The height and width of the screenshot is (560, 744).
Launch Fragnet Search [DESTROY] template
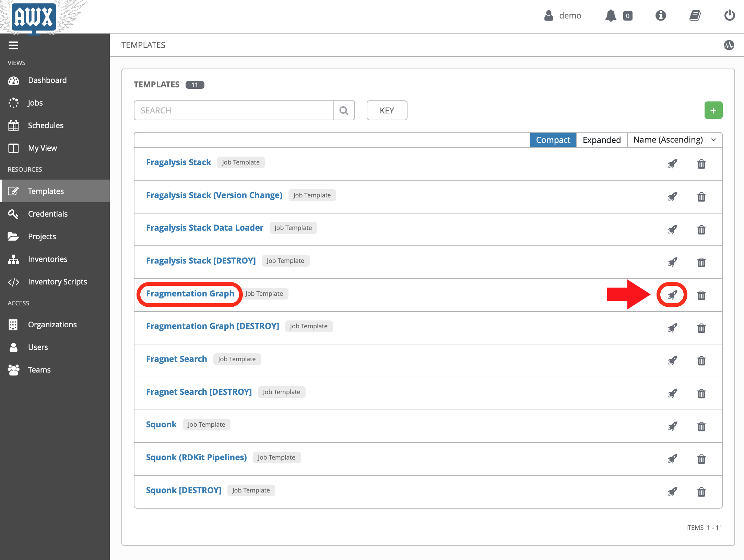pos(672,393)
